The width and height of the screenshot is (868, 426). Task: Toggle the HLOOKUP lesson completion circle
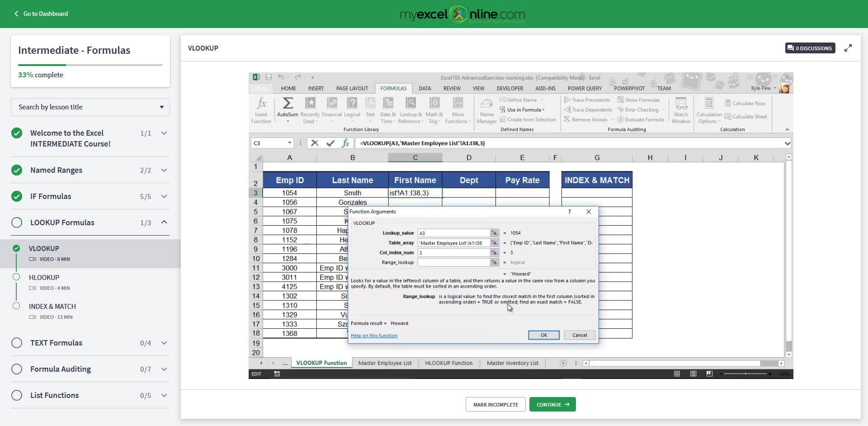pos(16,277)
